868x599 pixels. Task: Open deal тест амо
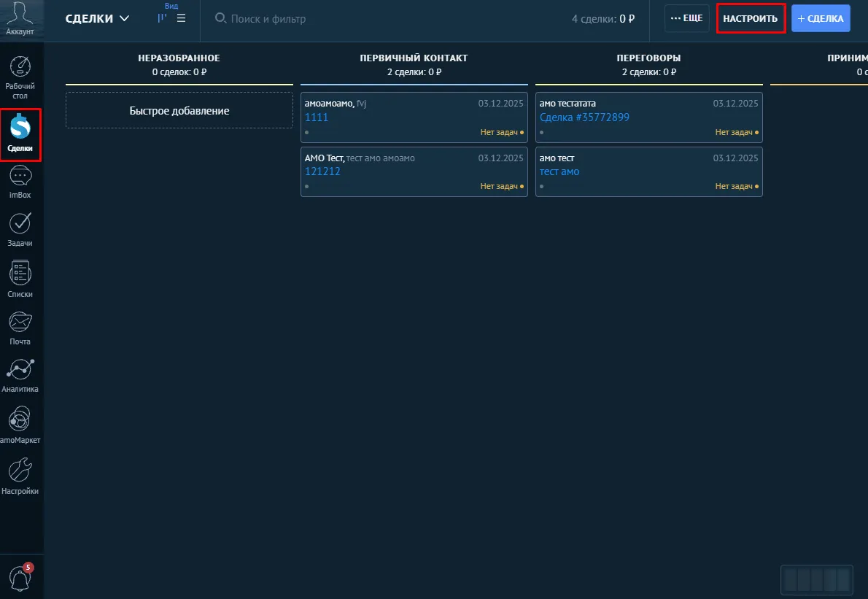point(559,171)
